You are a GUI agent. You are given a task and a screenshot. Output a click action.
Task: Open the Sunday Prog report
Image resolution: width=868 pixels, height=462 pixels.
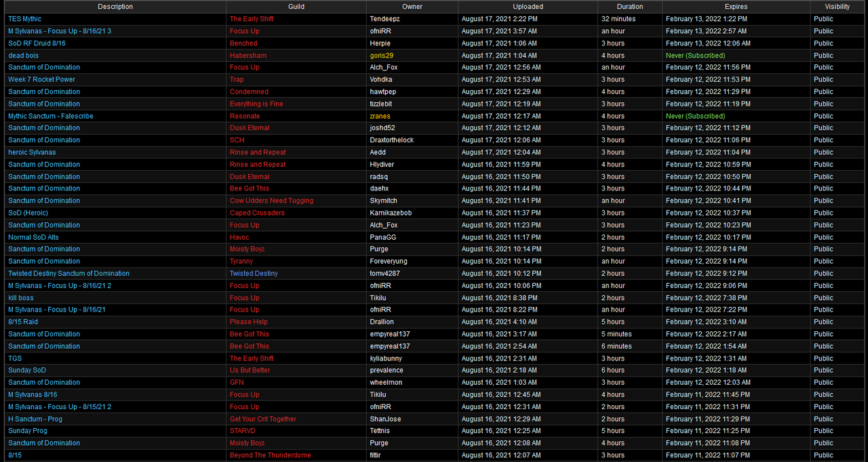coord(28,431)
